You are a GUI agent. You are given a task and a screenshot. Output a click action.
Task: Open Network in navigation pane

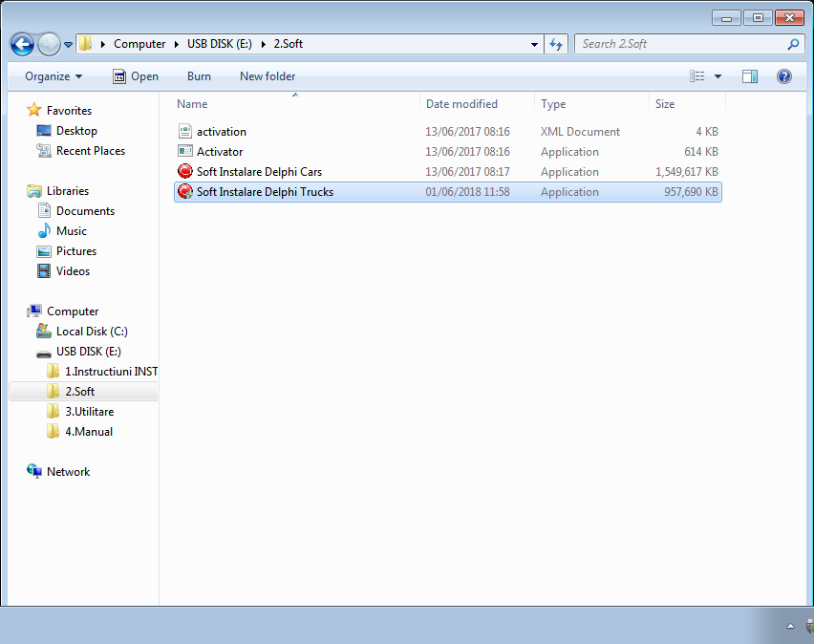point(68,472)
